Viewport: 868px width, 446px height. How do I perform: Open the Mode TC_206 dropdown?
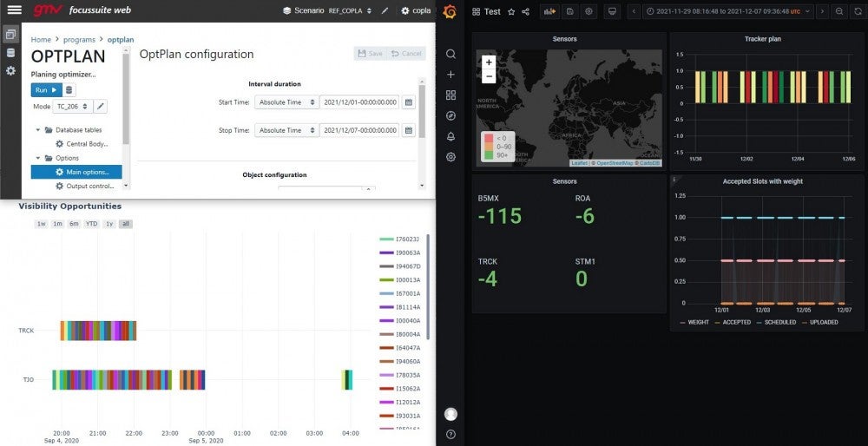point(72,106)
